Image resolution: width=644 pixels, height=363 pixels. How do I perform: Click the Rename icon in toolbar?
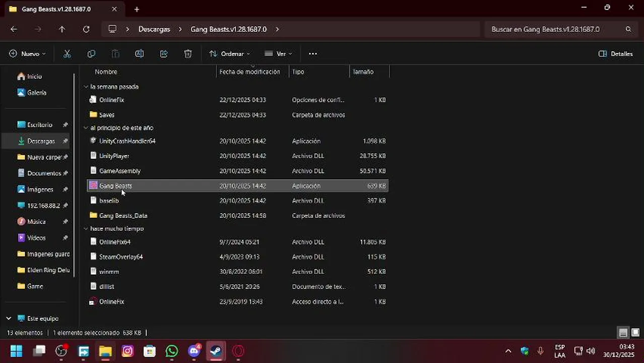click(140, 54)
